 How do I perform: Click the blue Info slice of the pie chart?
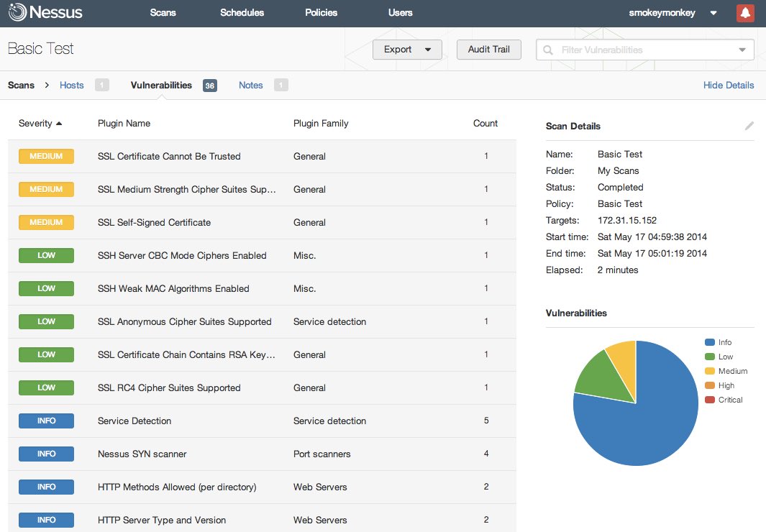(x=649, y=420)
